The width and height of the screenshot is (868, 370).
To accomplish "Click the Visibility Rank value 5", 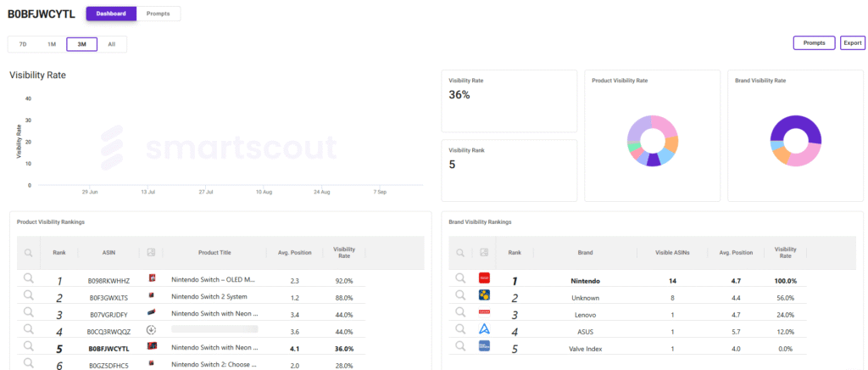I will pyautogui.click(x=452, y=165).
